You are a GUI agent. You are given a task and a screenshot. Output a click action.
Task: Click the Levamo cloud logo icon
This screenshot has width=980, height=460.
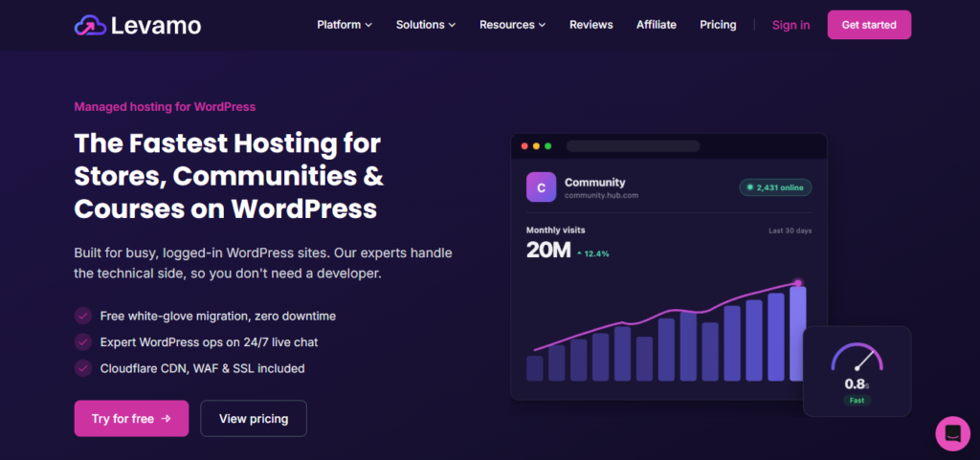click(91, 25)
